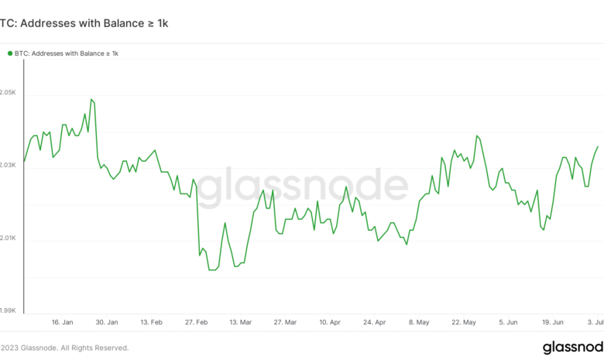This screenshot has width=604, height=364.
Task: Click the 2.01K y-axis label
Action: pyautogui.click(x=7, y=238)
